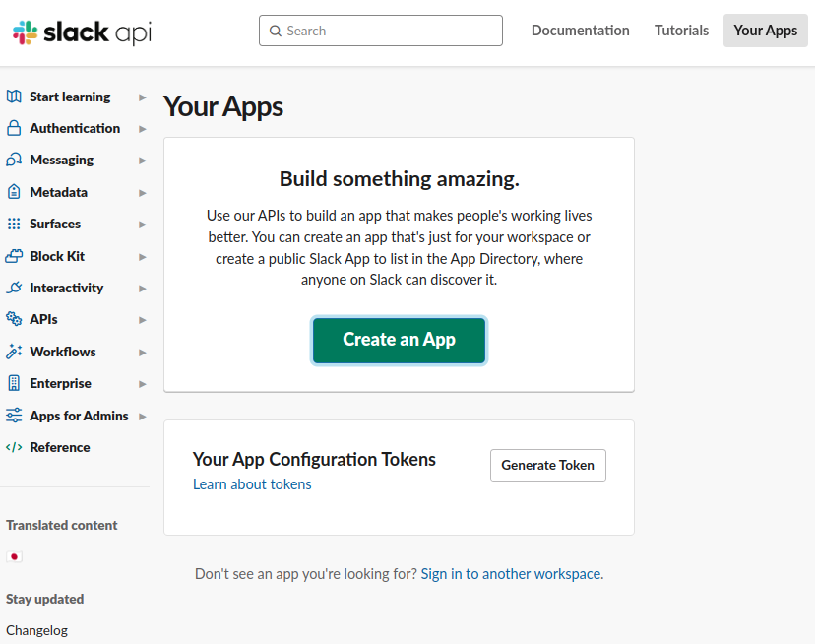Click the Block Kit icon in sidebar
The height and width of the screenshot is (644, 815).
(x=14, y=256)
